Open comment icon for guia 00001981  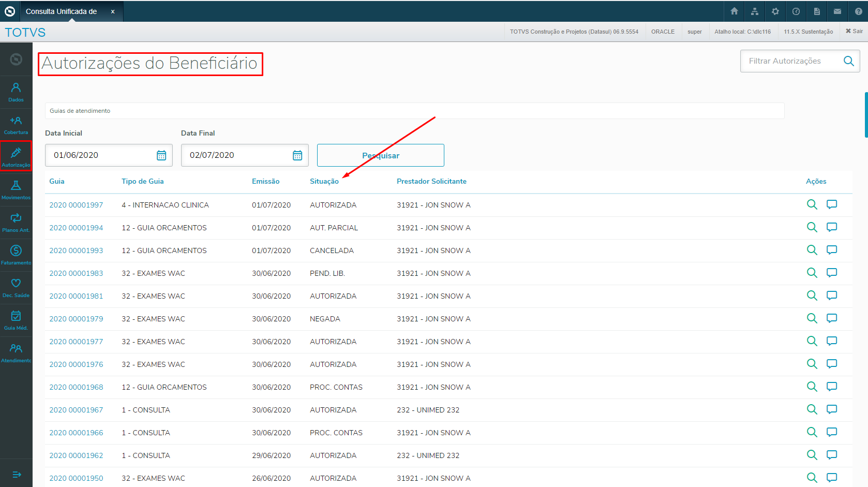pos(832,296)
